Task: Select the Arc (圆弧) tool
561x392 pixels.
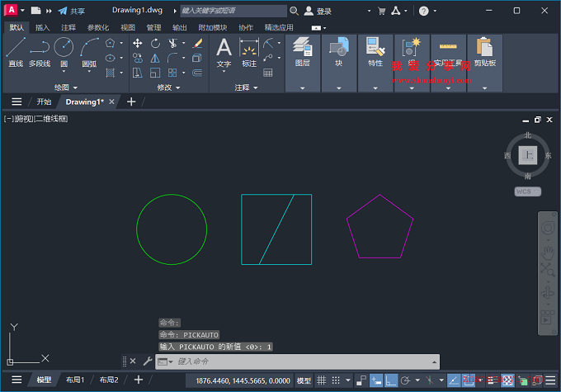Action: click(x=89, y=52)
